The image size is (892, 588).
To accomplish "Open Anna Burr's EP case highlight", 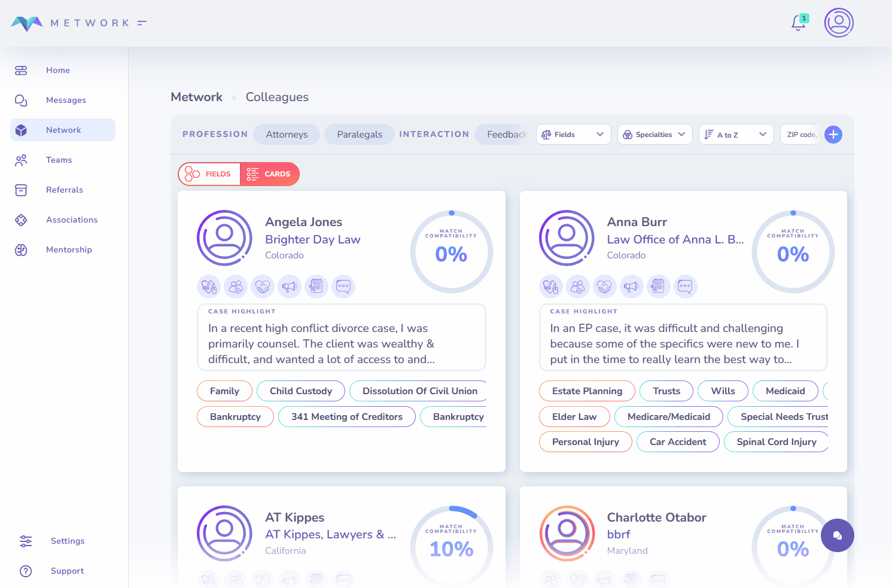I will [x=683, y=338].
